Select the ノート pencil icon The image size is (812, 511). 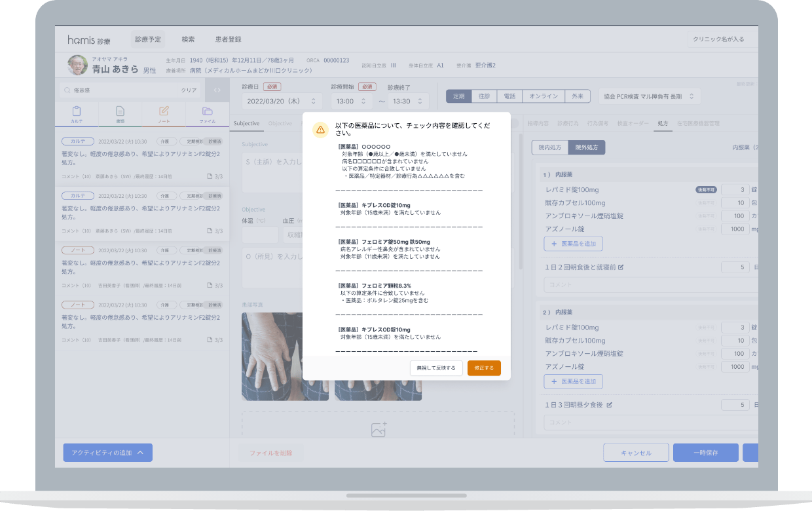(164, 114)
